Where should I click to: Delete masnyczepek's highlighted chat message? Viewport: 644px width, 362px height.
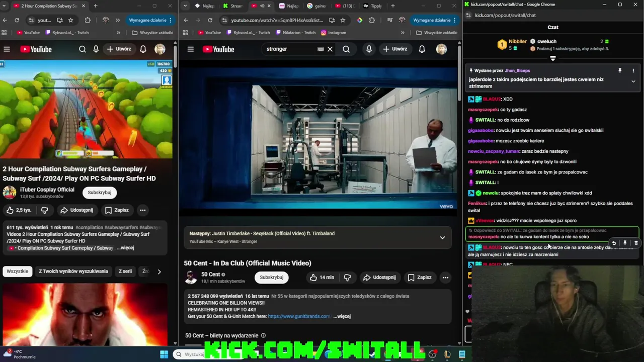click(x=636, y=243)
